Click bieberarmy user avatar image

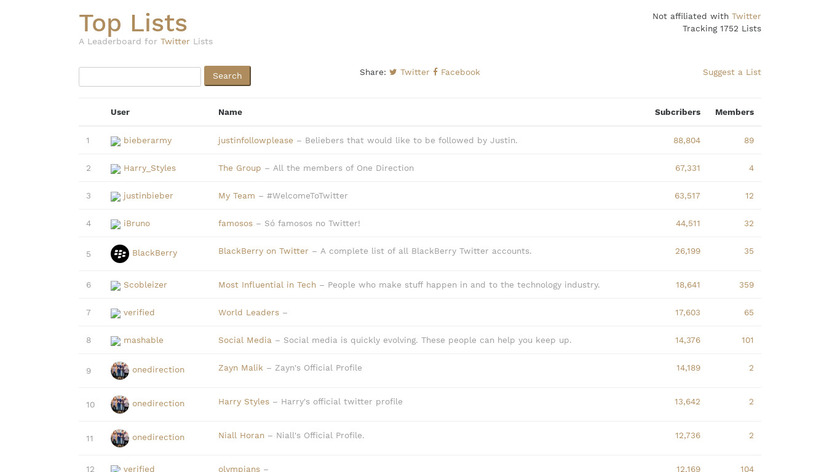[x=115, y=141]
